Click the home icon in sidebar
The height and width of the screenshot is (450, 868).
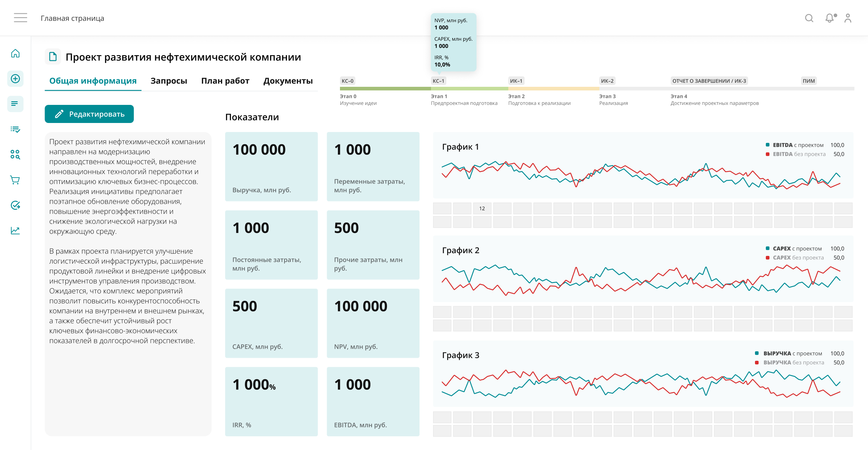(x=15, y=54)
